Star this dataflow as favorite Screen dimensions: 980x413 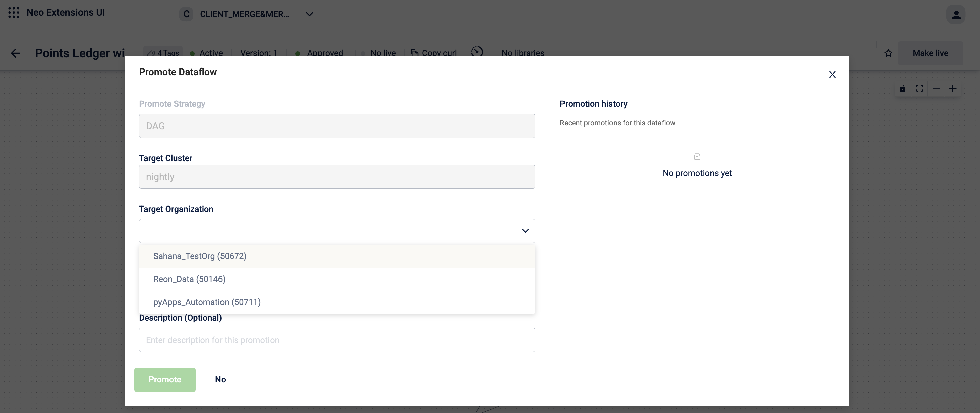(888, 53)
